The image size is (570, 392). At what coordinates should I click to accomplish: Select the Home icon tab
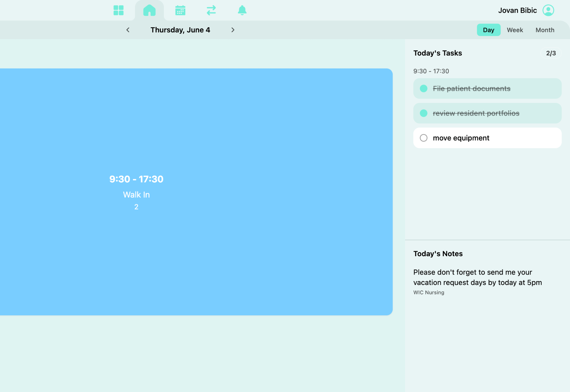[x=149, y=10]
